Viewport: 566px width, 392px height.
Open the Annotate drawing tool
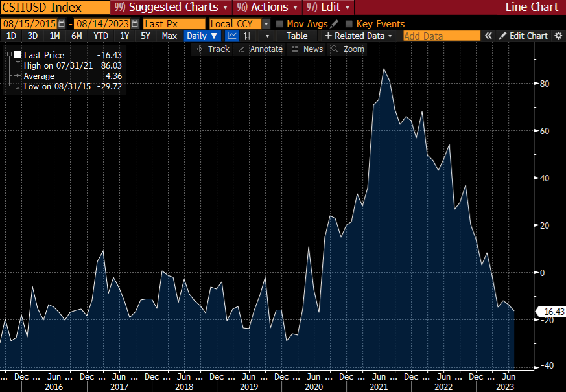coord(260,49)
